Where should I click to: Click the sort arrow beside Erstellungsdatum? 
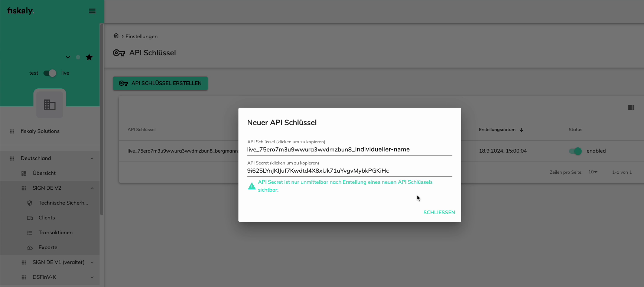(x=521, y=130)
